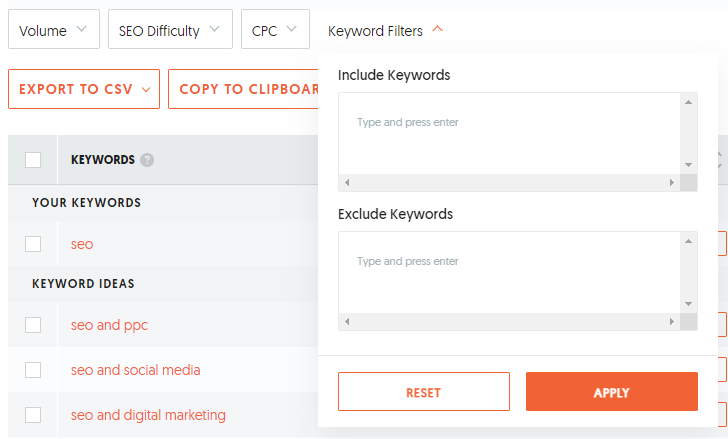Click the Keywords column help question-mark icon

click(x=147, y=160)
